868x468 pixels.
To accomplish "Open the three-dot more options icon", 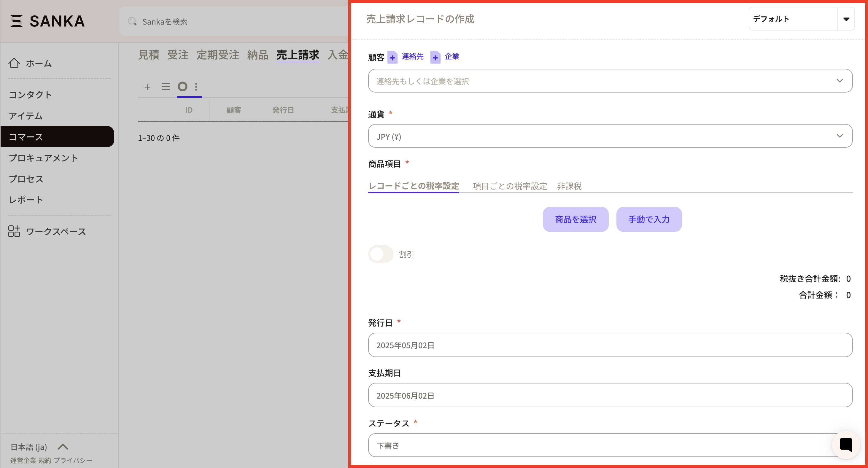I will pyautogui.click(x=196, y=87).
